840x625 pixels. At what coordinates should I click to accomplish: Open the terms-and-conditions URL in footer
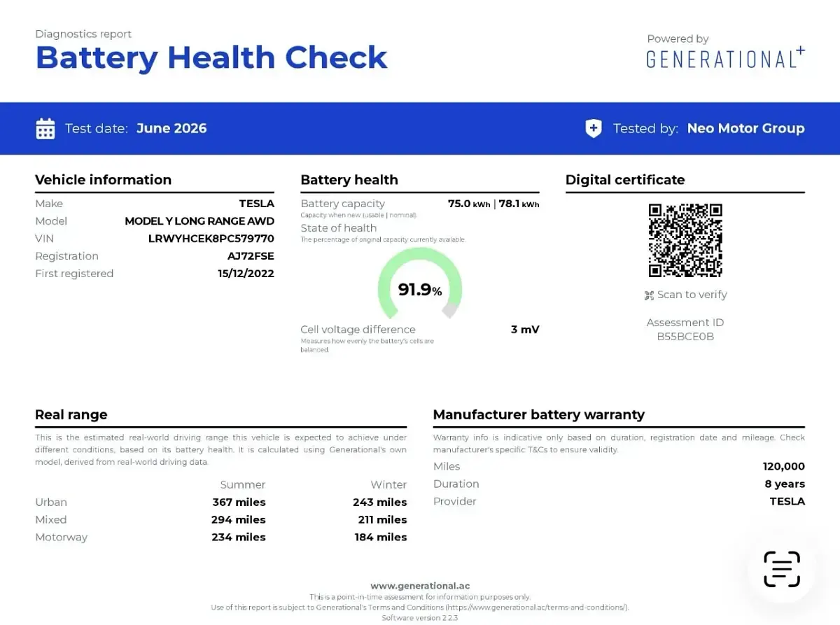tap(537, 608)
